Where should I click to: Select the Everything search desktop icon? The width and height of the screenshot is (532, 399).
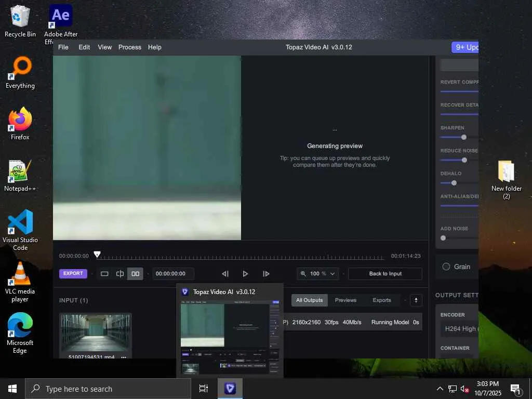(x=20, y=73)
